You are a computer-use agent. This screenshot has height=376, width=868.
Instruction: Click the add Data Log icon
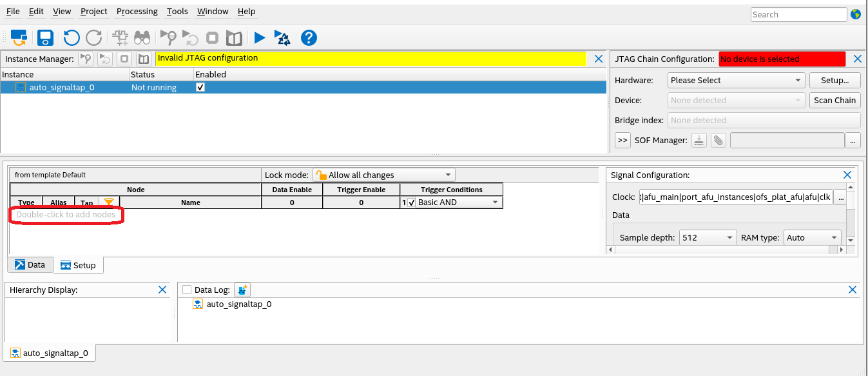click(x=242, y=290)
